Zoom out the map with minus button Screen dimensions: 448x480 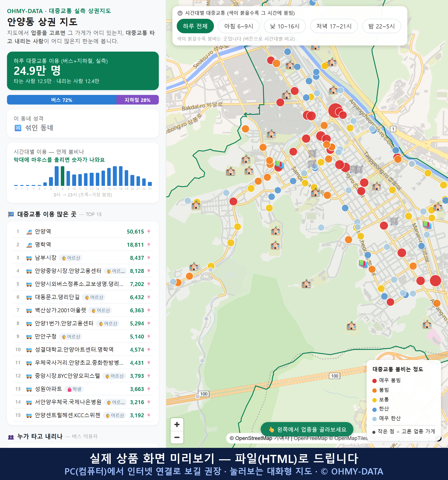[177, 437]
